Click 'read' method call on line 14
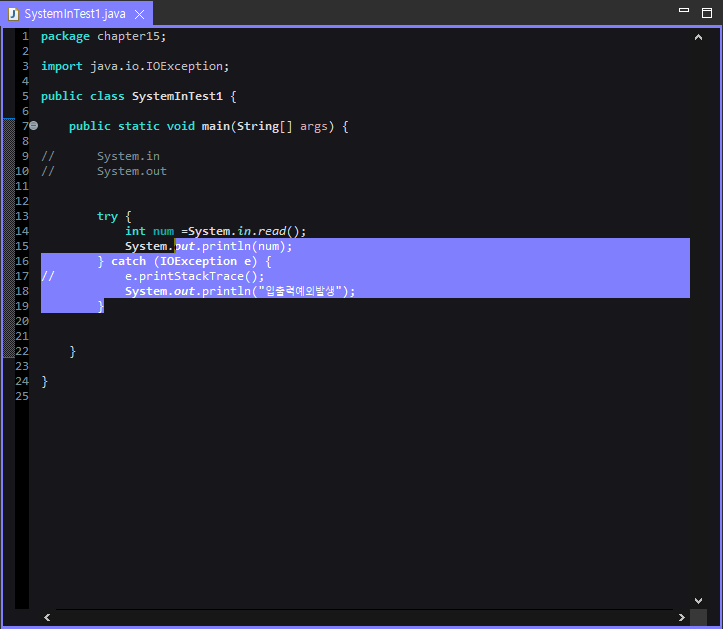The width and height of the screenshot is (723, 629). (x=272, y=231)
